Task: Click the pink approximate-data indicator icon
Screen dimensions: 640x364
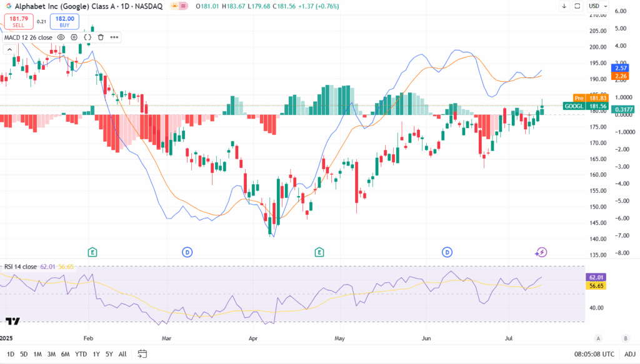Action: 183,6
